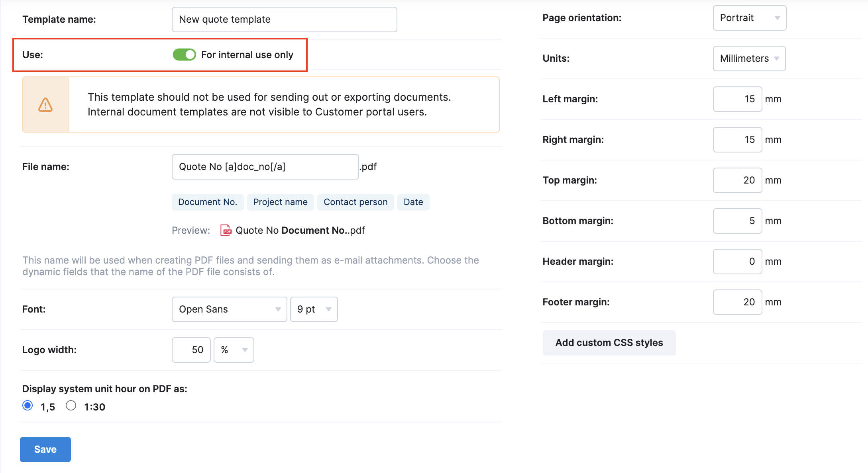Viewport: 868px width, 473px height.
Task: Click into the Template name field
Action: 284,20
